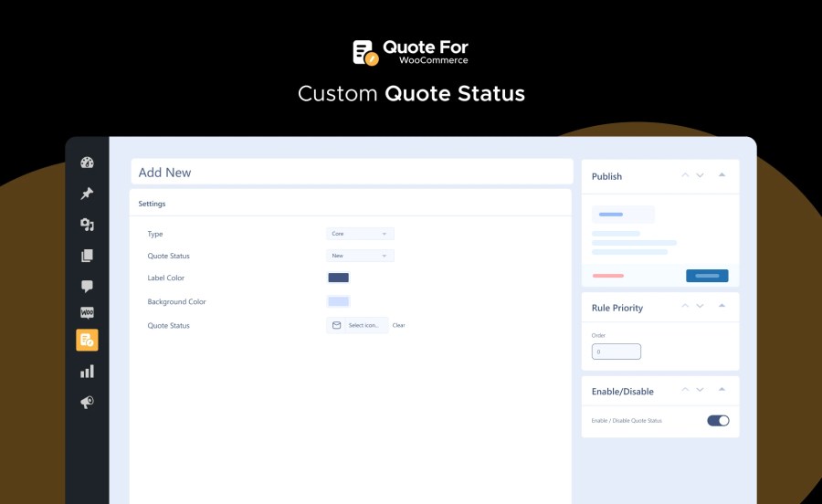Click the Clear link beside icon selector

tap(399, 325)
